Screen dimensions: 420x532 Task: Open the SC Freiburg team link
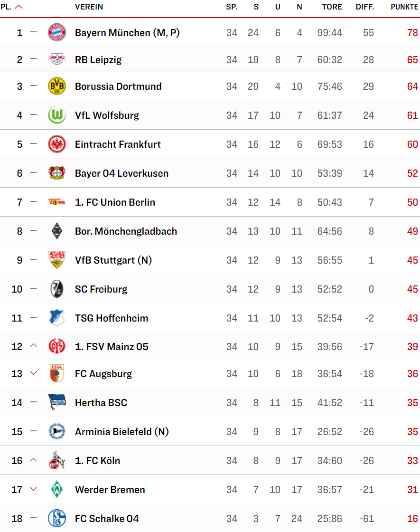[x=101, y=289]
